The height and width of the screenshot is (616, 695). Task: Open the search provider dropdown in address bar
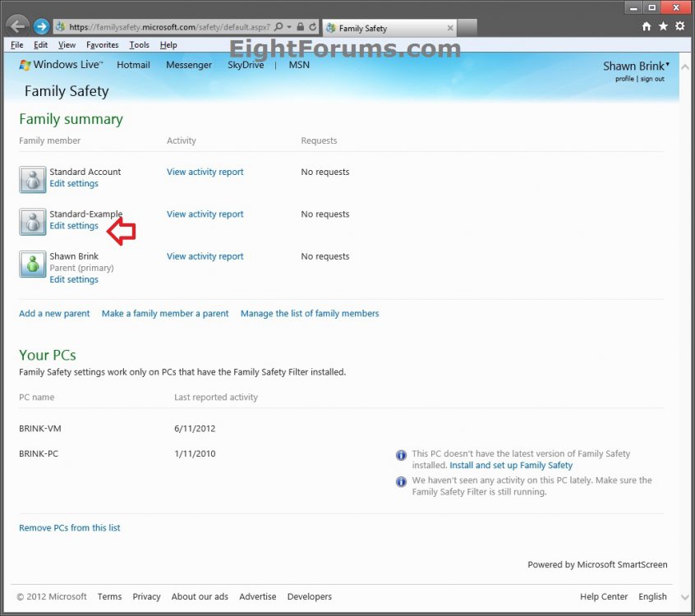tap(291, 26)
